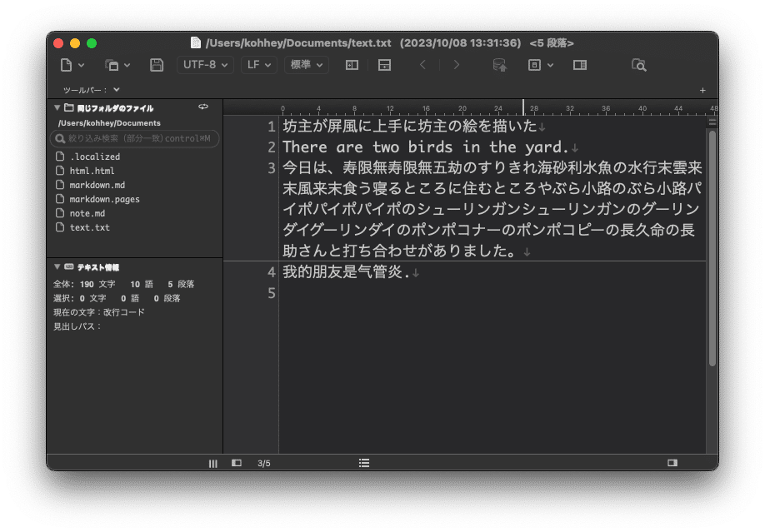Expand the ツールバー chevron menu
Image resolution: width=765 pixels, height=532 pixels.
[117, 90]
